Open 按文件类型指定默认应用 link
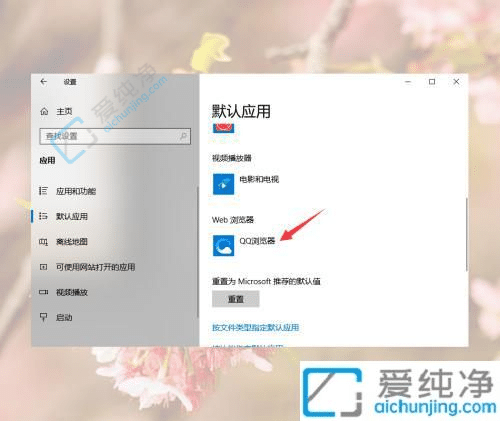Screen dimensions: 500x421 click(256, 327)
